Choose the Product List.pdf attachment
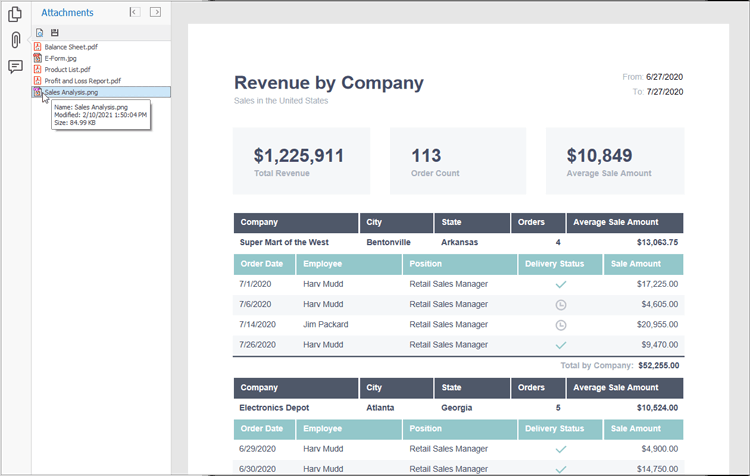The width and height of the screenshot is (750, 476). click(x=67, y=70)
